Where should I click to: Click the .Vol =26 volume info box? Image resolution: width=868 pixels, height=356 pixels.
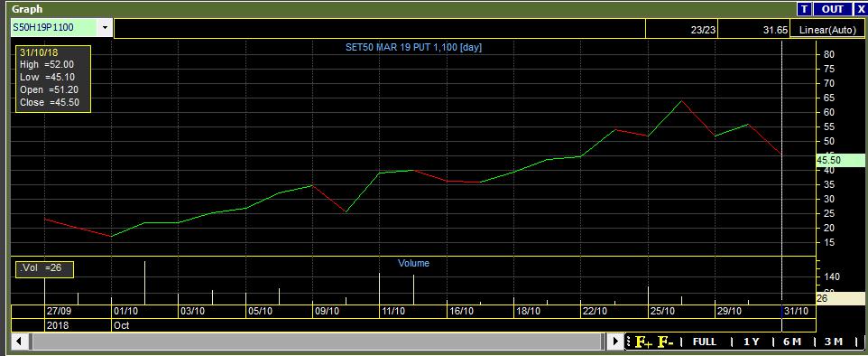[x=44, y=269]
